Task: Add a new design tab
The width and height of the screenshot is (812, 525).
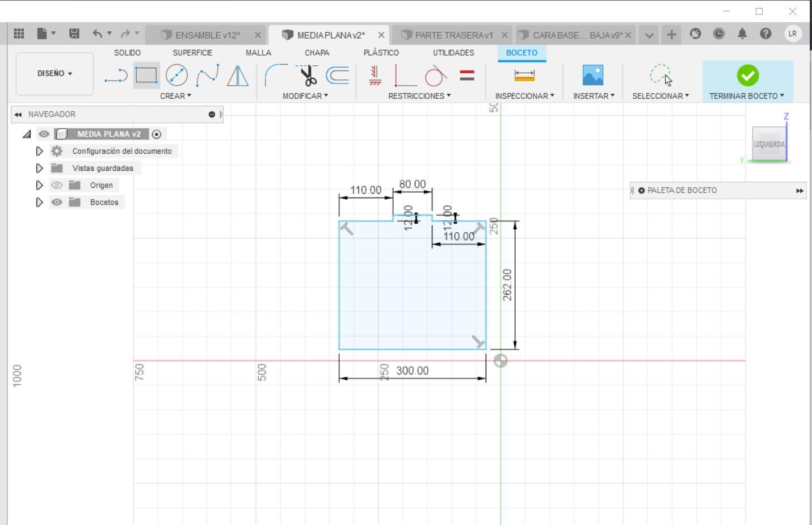Action: point(671,35)
